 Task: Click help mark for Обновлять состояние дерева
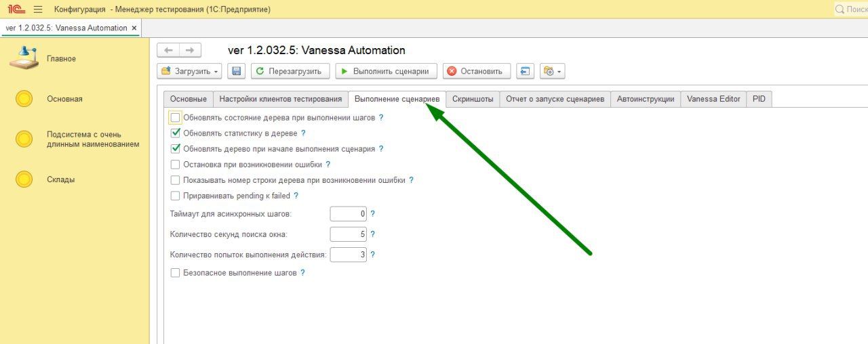[x=381, y=118]
